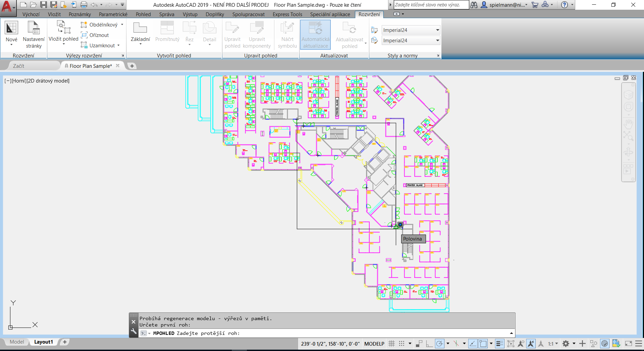Image resolution: width=644 pixels, height=351 pixels.
Task: Click the Autodesk App Store cart icon
Action: (535, 5)
